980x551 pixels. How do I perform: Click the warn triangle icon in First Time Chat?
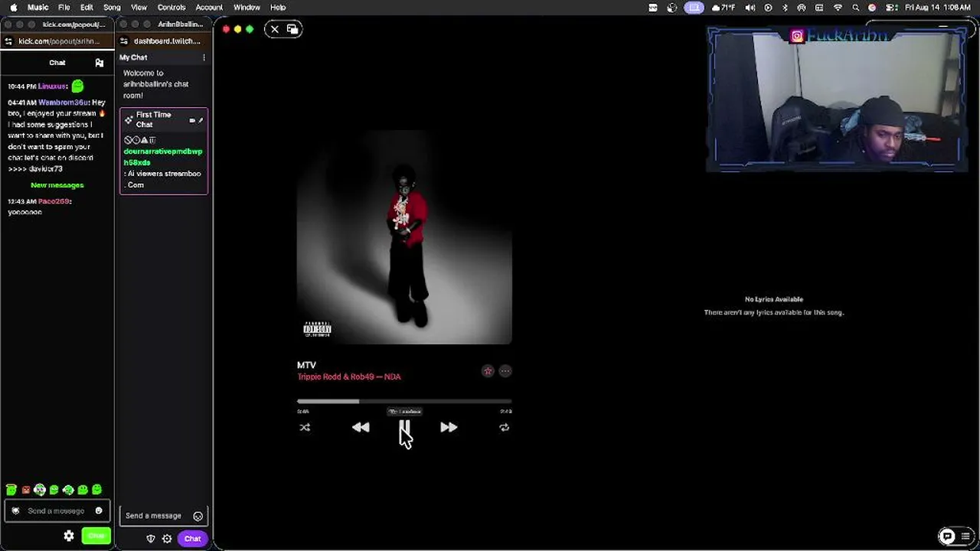point(144,140)
